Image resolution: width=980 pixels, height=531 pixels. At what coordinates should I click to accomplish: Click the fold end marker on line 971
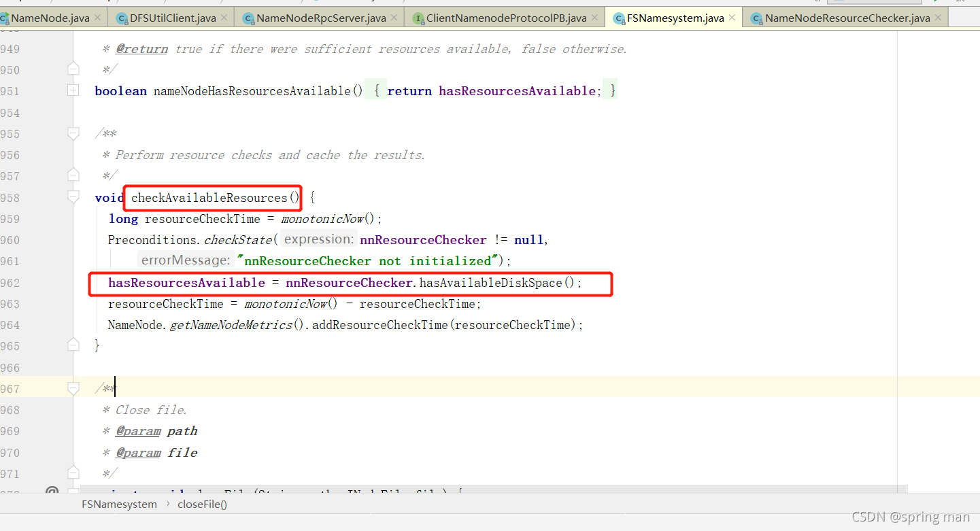tap(73, 473)
